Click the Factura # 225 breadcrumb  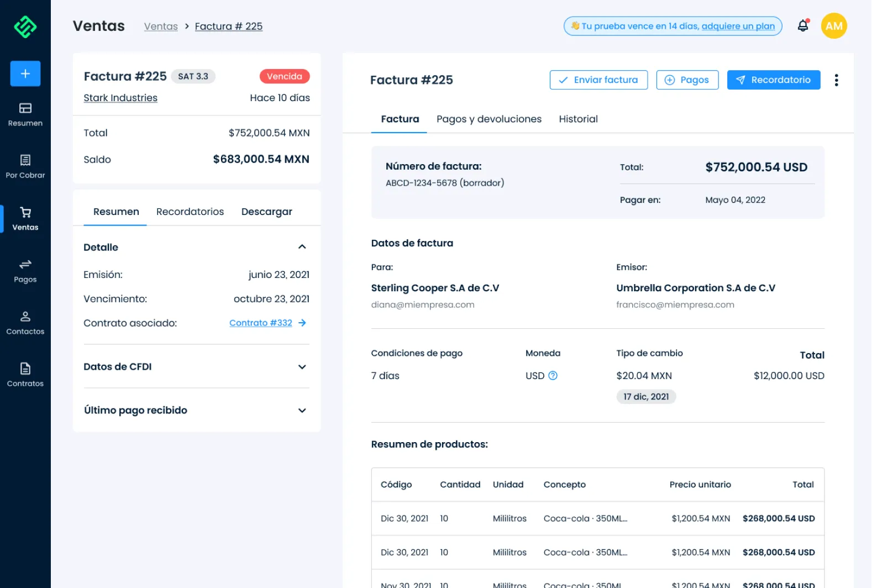click(229, 26)
